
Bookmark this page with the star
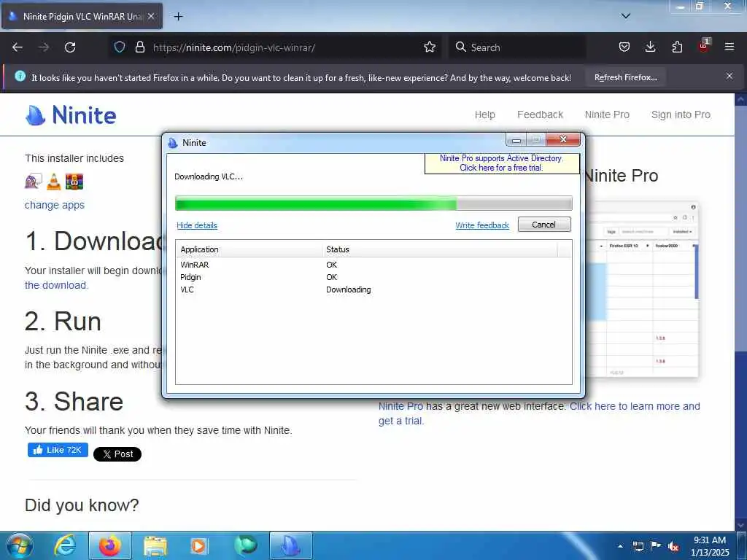tap(430, 47)
